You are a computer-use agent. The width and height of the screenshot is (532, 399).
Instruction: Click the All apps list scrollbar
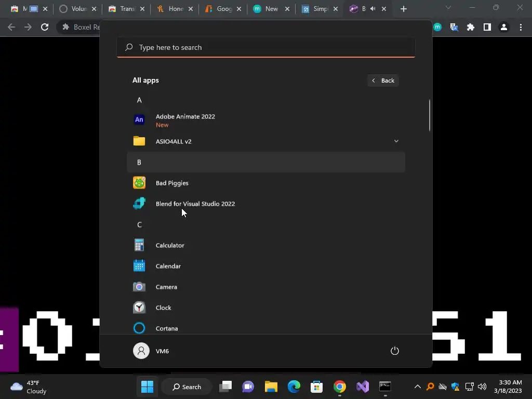tap(430, 115)
